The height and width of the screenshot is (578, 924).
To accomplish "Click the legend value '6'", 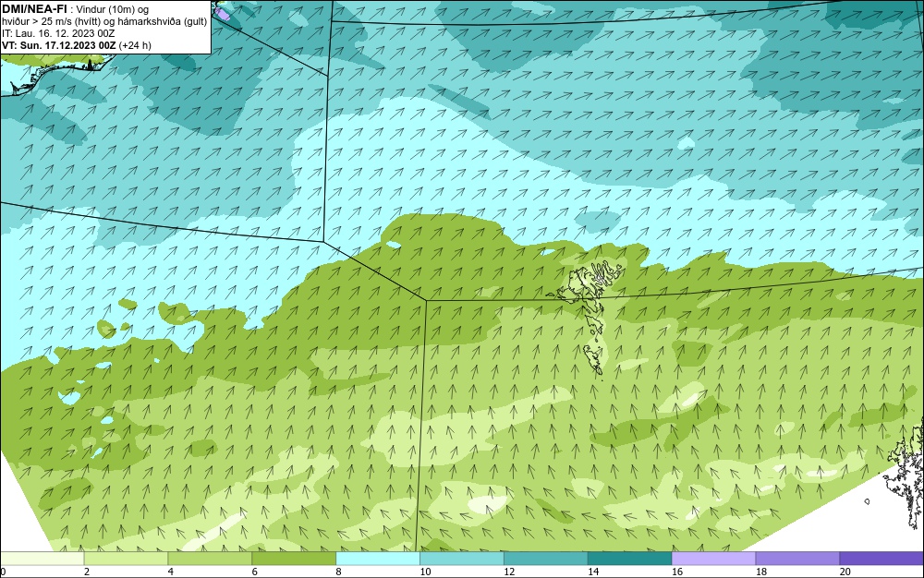I will 255,572.
